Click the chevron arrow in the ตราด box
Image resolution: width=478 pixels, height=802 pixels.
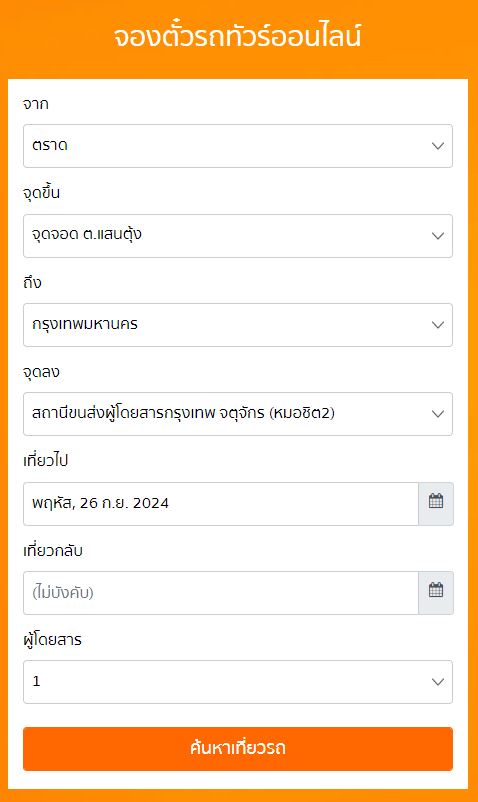(x=438, y=146)
